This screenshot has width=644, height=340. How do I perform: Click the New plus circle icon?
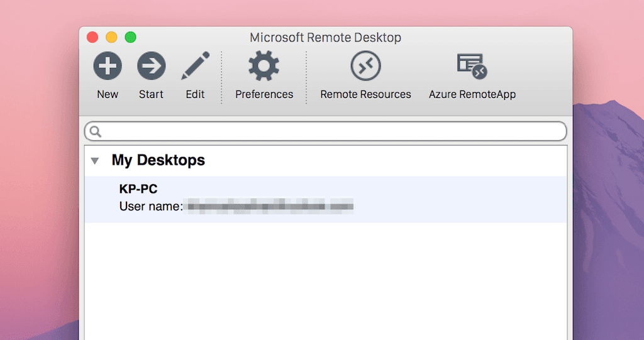coord(108,66)
